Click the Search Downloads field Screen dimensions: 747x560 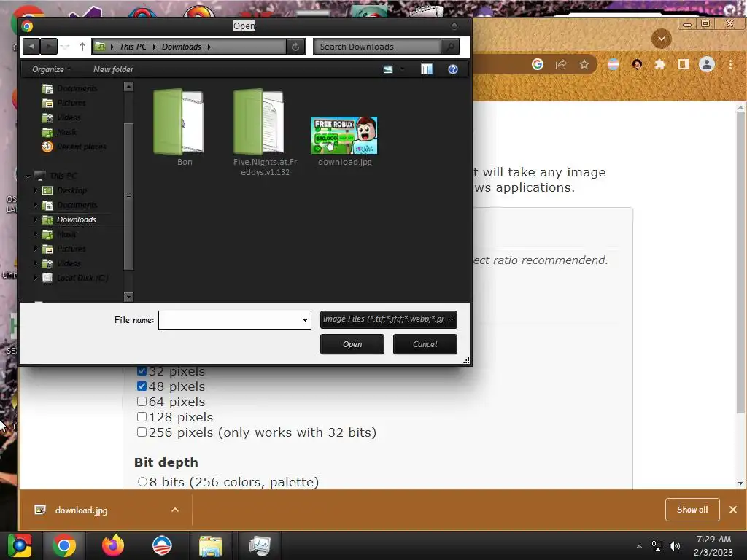tap(377, 47)
